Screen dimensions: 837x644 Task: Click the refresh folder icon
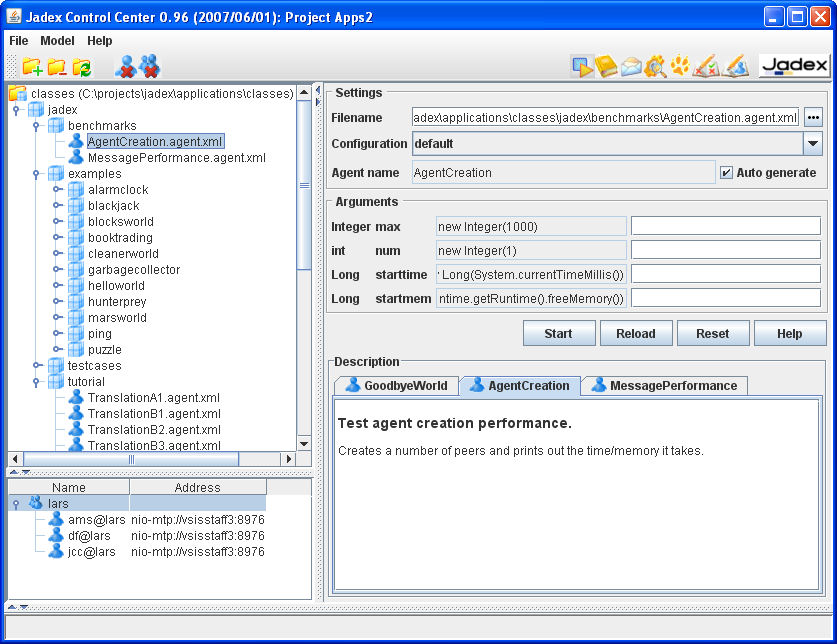82,67
